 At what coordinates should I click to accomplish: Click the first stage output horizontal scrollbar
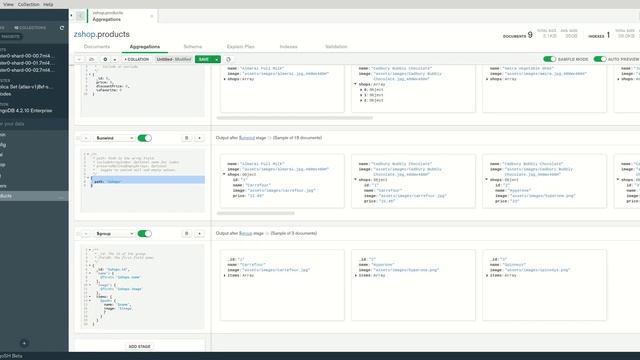pyautogui.click(x=294, y=118)
